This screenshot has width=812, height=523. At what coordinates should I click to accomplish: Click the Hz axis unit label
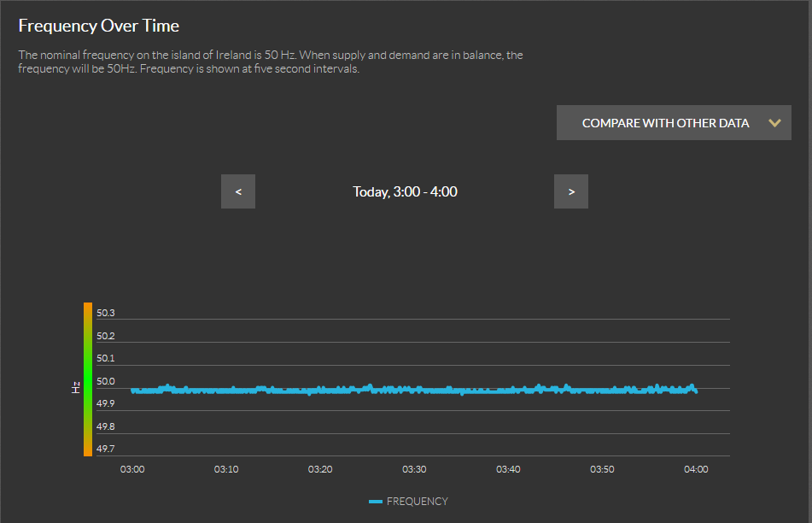pyautogui.click(x=76, y=387)
